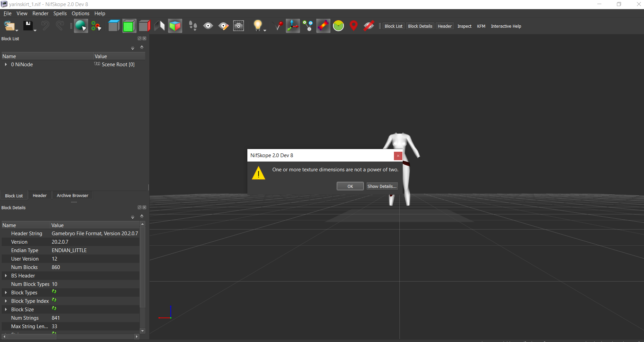Expand the 0 NiNode tree item

click(6, 64)
